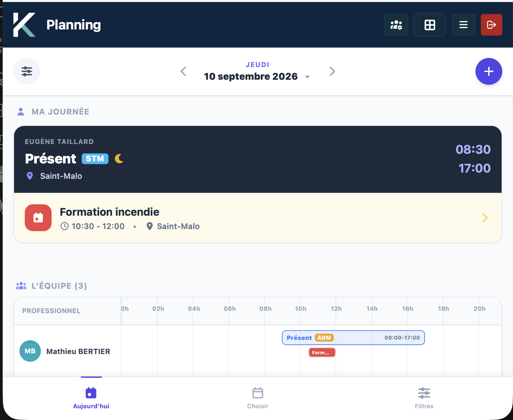Viewport: 513px width, 420px height.
Task: Click the MB avatar for Mathieu BERTIER
Action: [30, 351]
